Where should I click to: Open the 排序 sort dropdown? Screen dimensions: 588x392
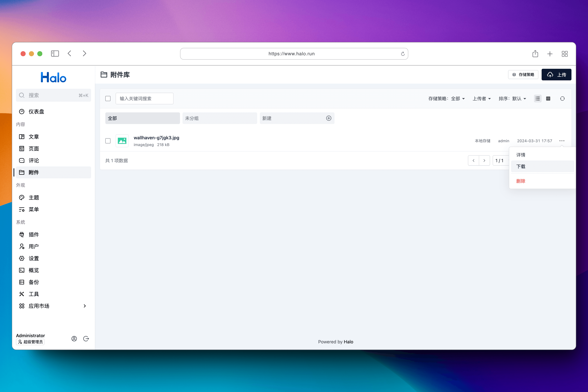[x=512, y=98]
